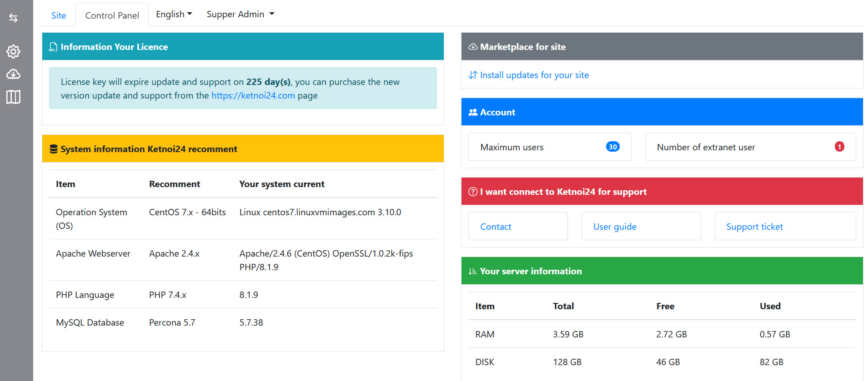Open the Contact link
The width and height of the screenshot is (868, 381).
[x=496, y=227]
